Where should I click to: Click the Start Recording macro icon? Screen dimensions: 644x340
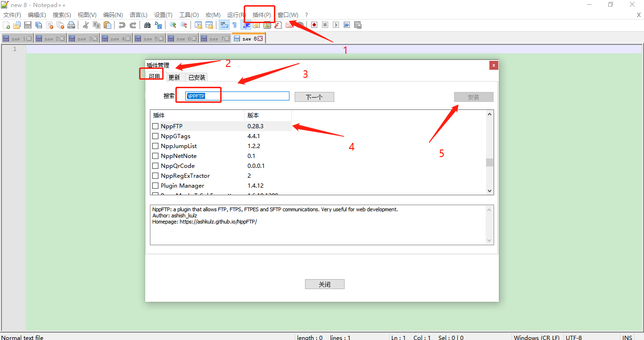(314, 25)
